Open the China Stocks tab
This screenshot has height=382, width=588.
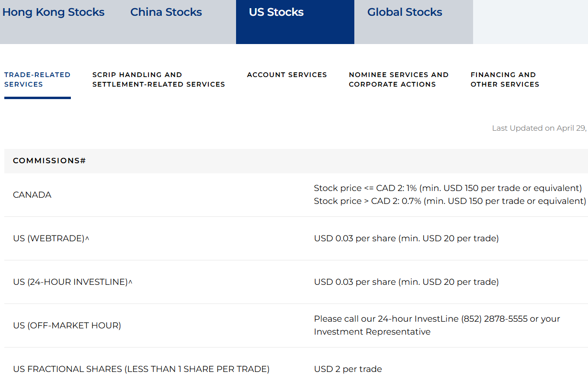click(x=166, y=12)
